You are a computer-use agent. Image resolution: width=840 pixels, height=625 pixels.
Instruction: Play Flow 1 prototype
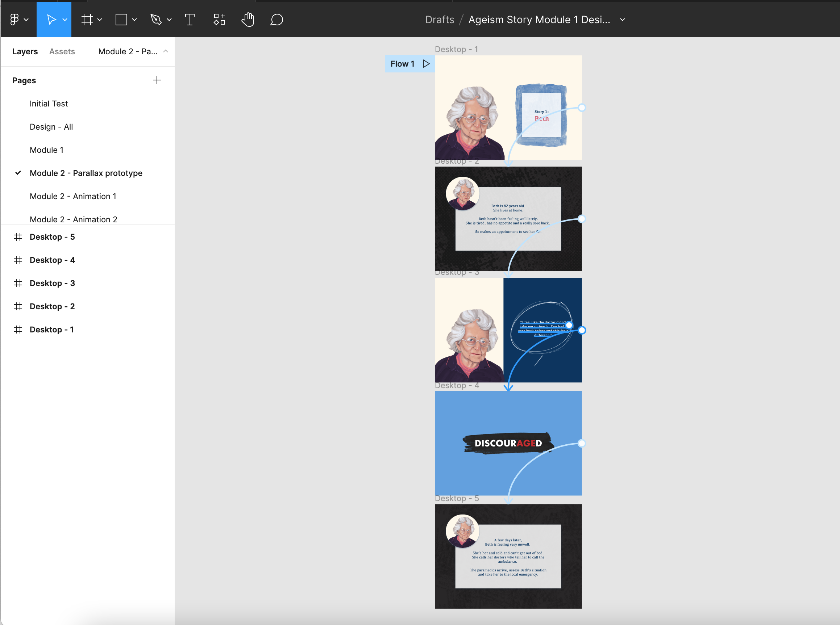pyautogui.click(x=426, y=64)
